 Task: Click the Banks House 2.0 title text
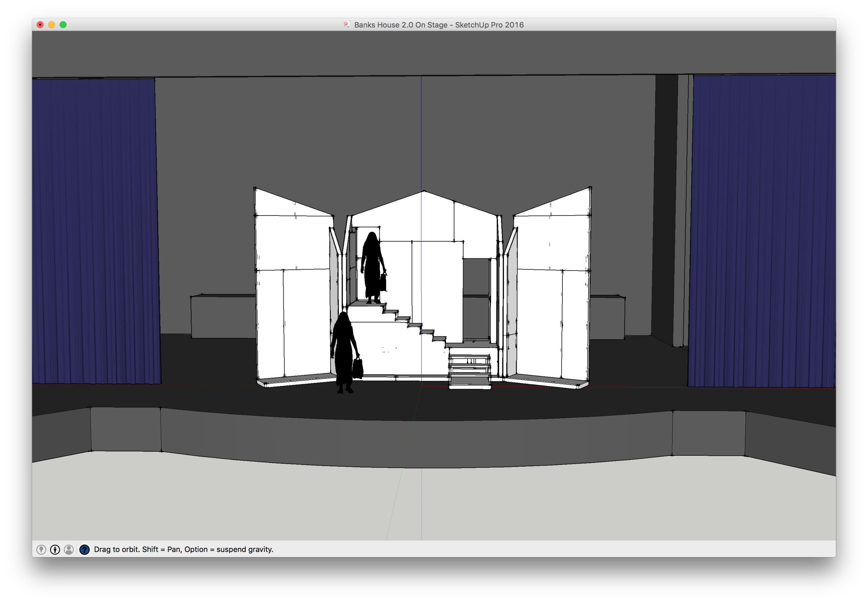(x=439, y=25)
